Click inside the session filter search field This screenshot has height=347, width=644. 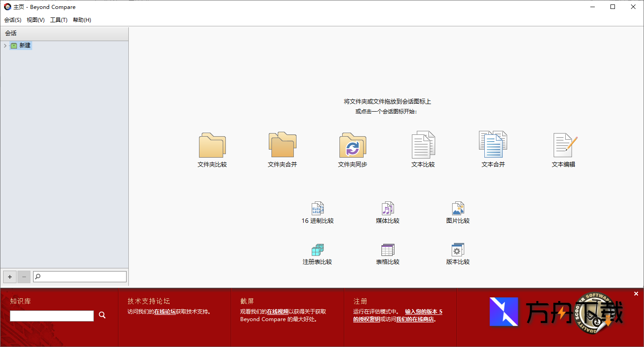(80, 276)
